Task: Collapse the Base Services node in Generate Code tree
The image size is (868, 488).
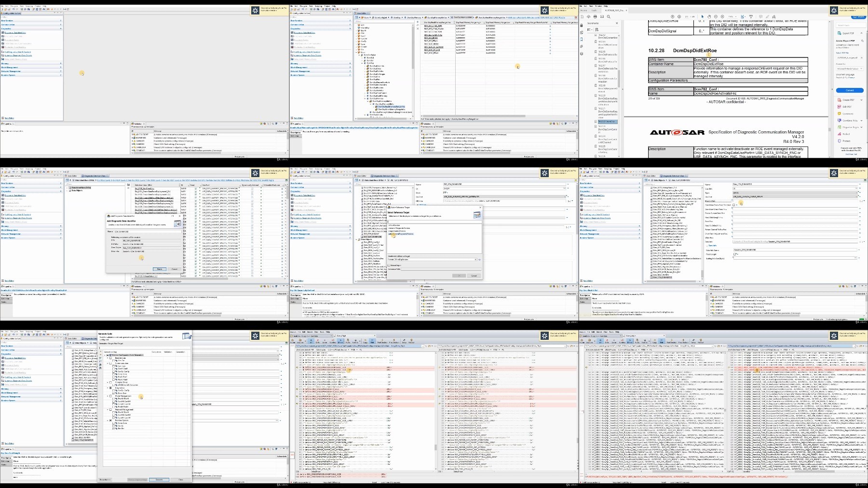Action: [108, 358]
